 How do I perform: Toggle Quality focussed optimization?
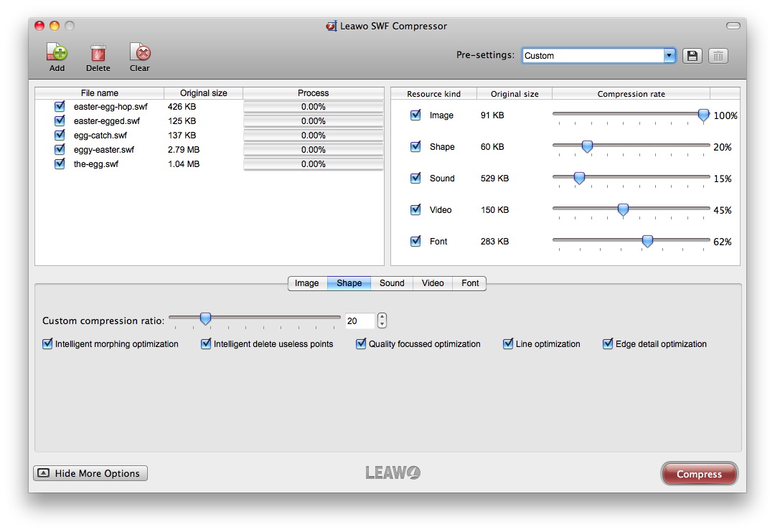pyautogui.click(x=361, y=344)
